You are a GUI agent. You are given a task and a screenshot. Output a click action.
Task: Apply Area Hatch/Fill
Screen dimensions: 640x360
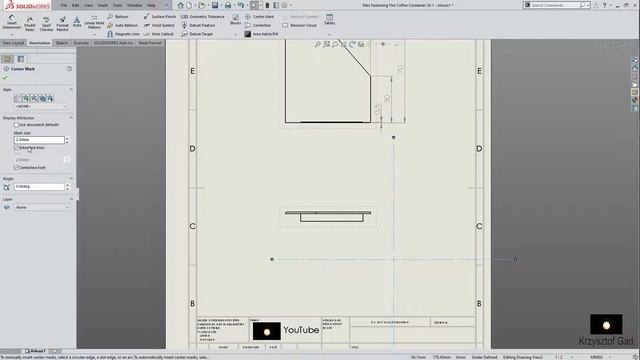(262, 34)
